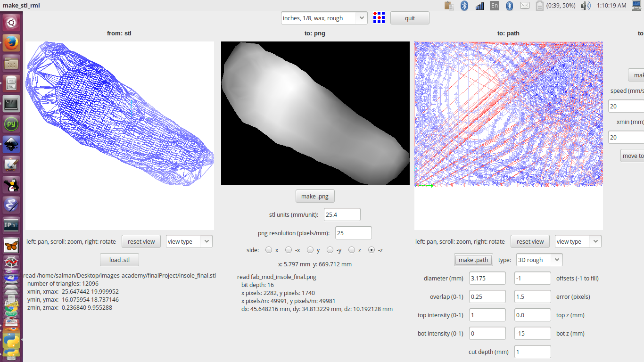Choose the y axis for png side
Viewport: 644px width, 362px height.
(x=310, y=250)
